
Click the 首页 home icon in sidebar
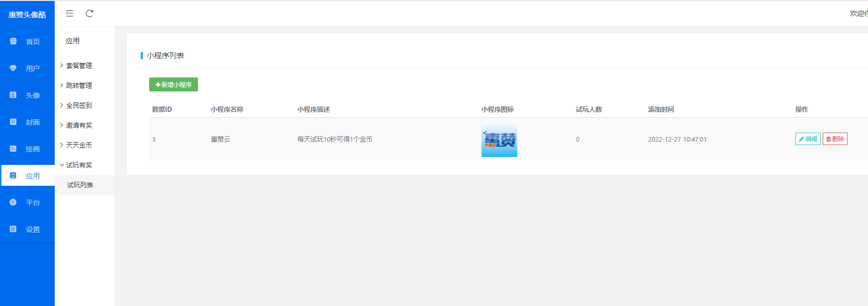tap(13, 41)
